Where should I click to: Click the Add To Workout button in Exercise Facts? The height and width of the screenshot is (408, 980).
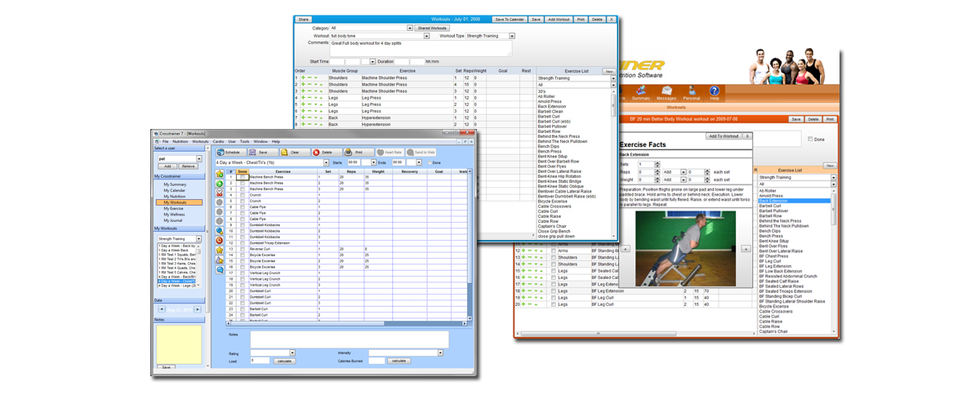point(724,136)
